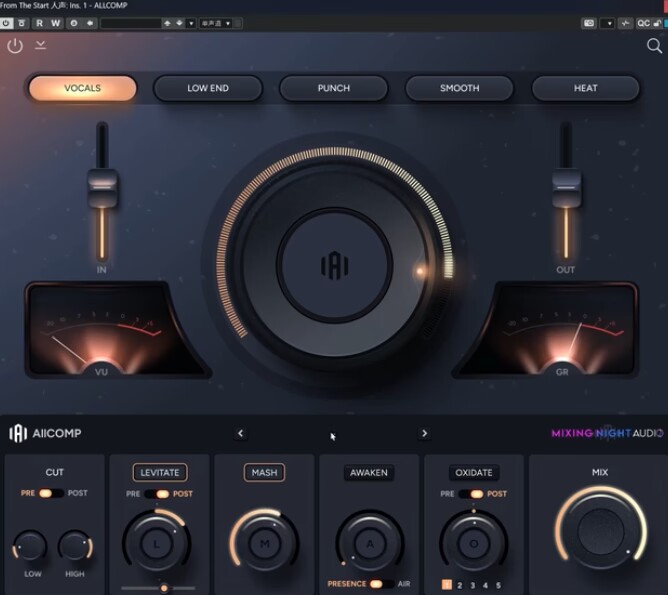Click the OUT level fader handle

coord(566,188)
